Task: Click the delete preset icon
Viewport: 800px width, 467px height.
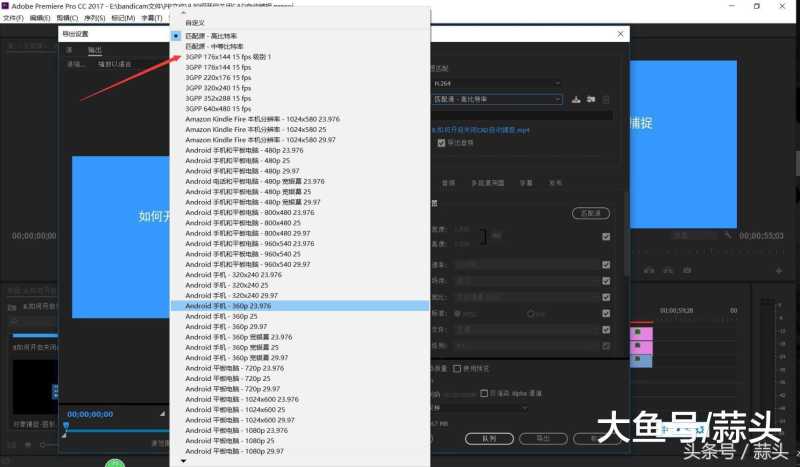Action: click(606, 100)
